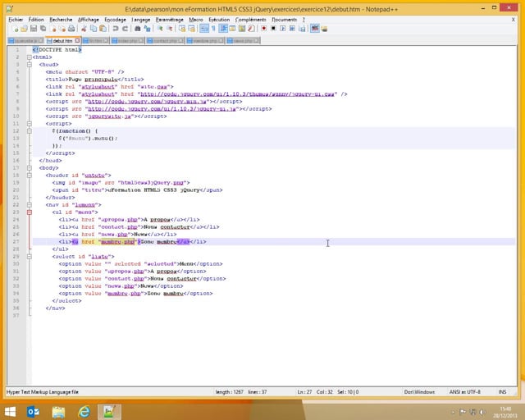Click the Open file toolbar icon
The height and width of the screenshot is (420, 525).
(x=24, y=29)
